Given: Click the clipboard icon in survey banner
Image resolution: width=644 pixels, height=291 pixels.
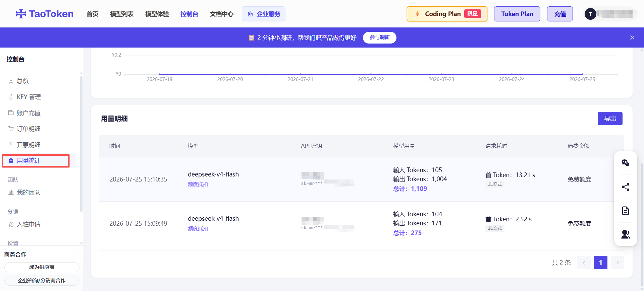Looking at the screenshot, I should (251, 38).
